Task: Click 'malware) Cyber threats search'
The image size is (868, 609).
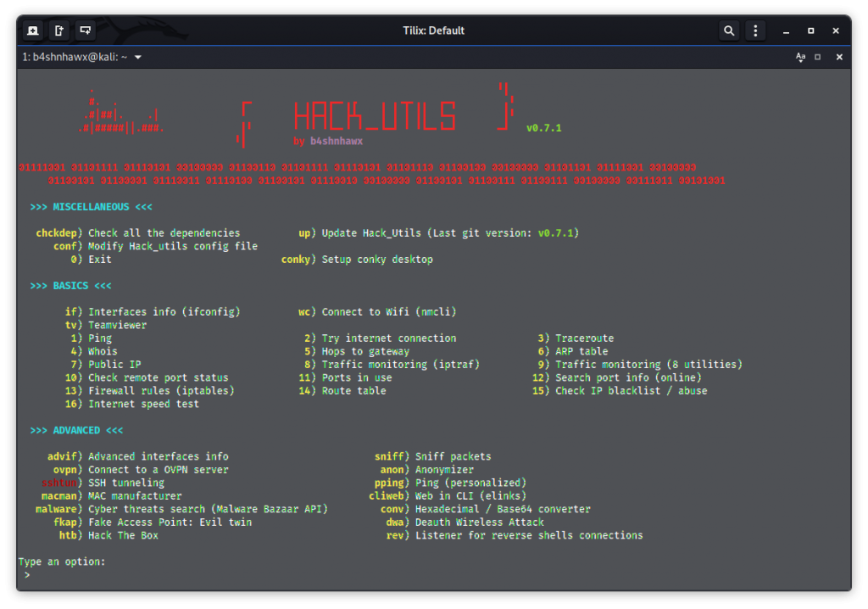Action: (181, 509)
